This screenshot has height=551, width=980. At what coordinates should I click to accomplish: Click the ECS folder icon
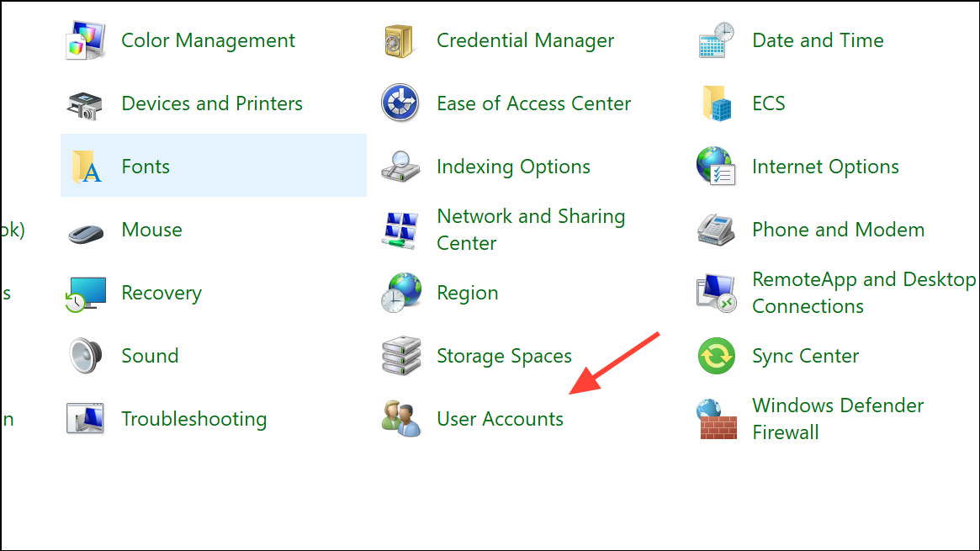(x=716, y=103)
